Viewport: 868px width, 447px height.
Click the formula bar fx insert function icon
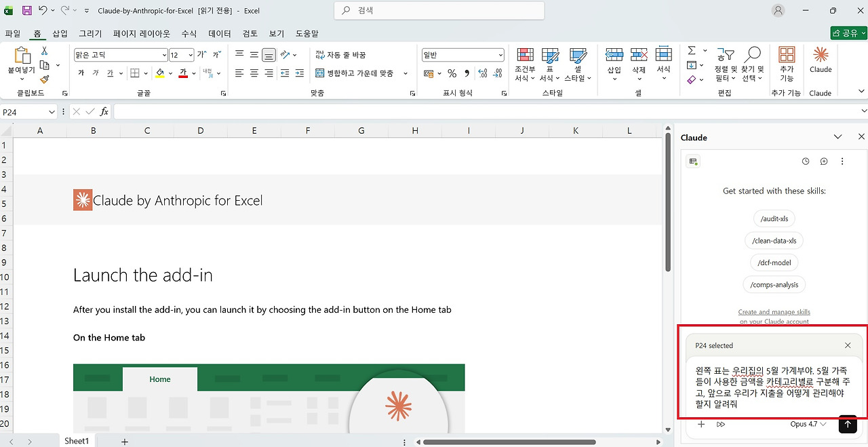104,112
